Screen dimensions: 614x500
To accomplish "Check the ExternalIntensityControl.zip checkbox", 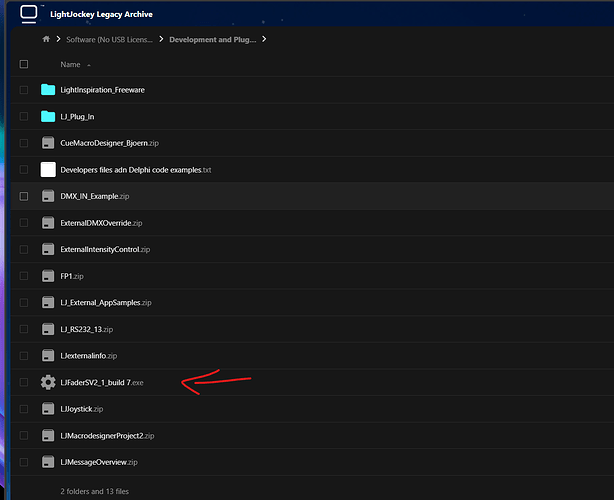I will (24, 249).
